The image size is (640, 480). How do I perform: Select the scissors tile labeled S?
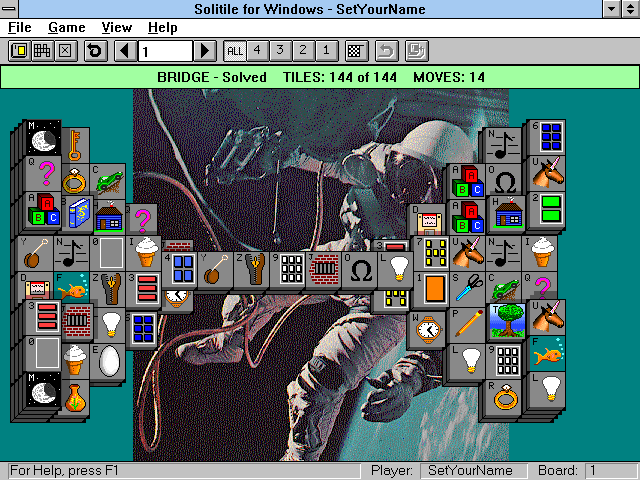click(468, 287)
